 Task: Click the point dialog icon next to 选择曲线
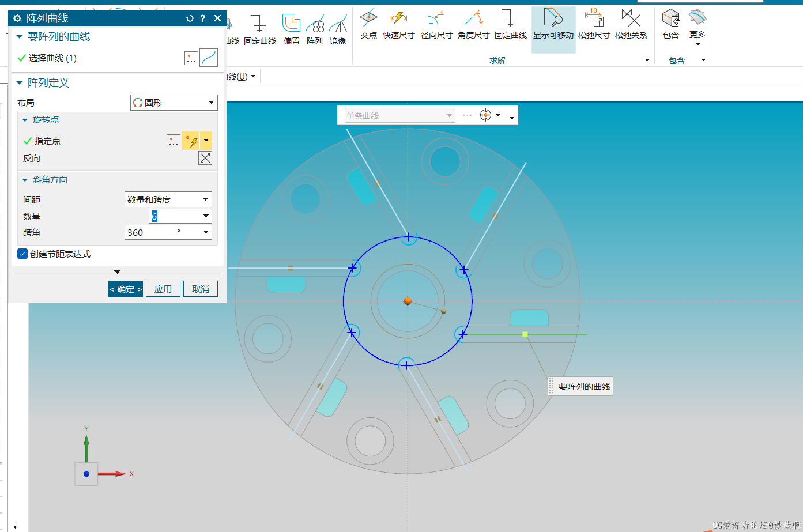191,58
